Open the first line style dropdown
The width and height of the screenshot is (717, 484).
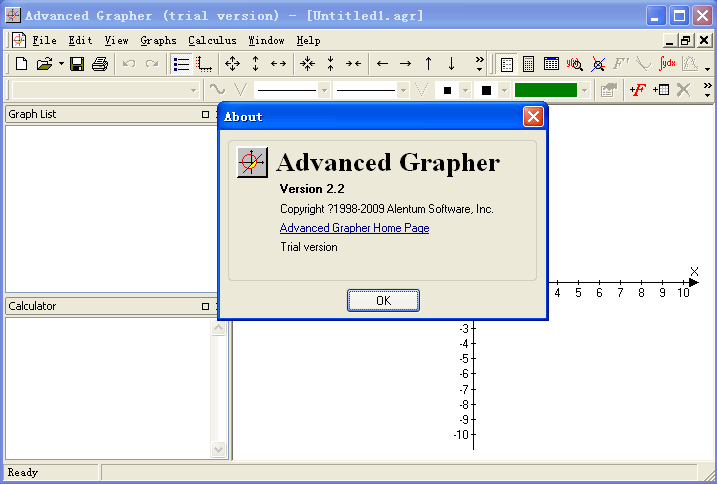click(x=324, y=90)
